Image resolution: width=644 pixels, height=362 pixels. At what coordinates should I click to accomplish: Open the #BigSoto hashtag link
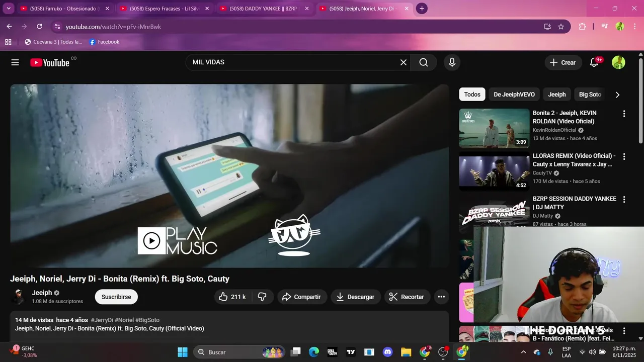[147, 320]
